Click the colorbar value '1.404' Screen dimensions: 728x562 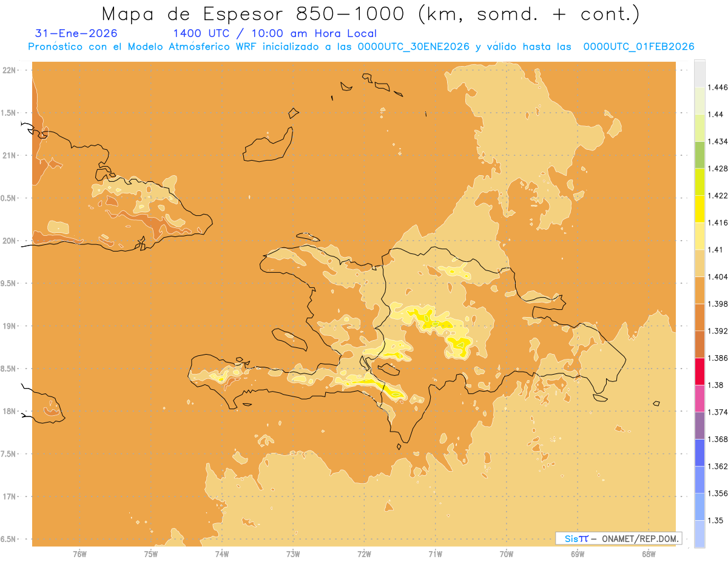point(718,276)
